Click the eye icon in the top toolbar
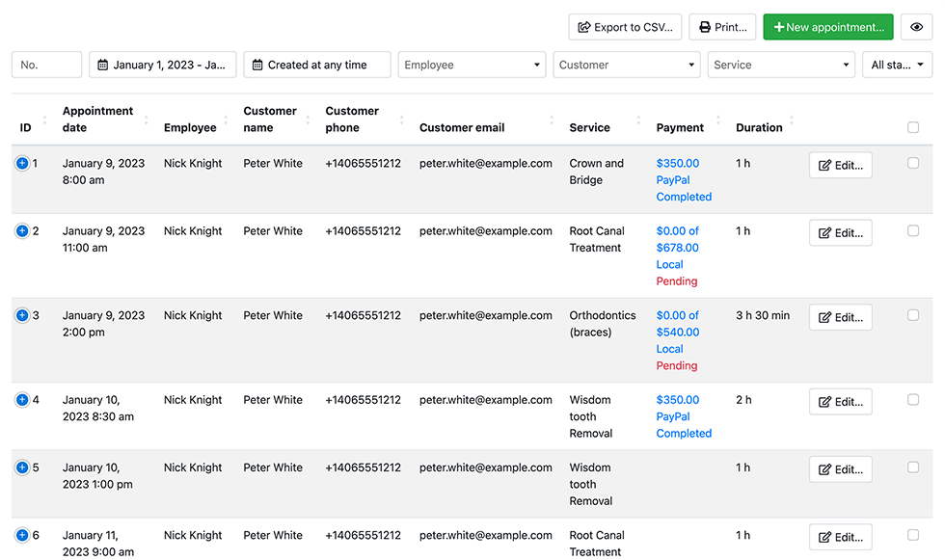945x560 pixels. [x=916, y=27]
